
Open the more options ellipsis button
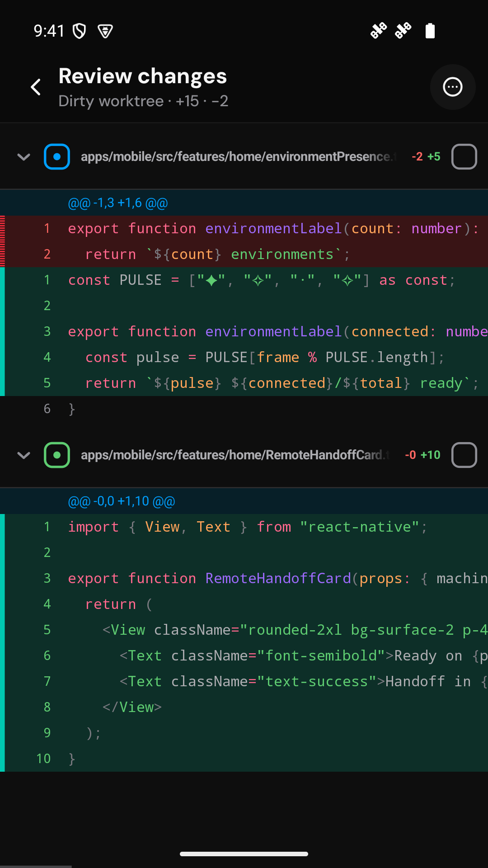453,87
